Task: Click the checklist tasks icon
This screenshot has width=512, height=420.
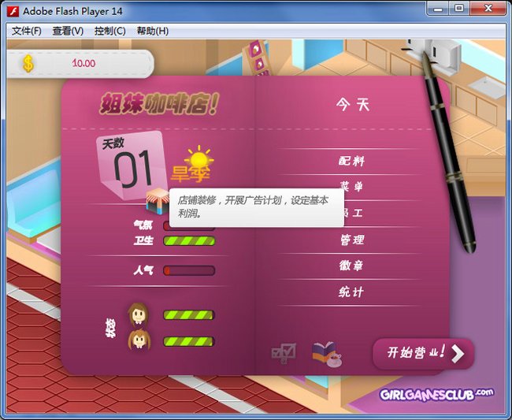Action: point(284,353)
